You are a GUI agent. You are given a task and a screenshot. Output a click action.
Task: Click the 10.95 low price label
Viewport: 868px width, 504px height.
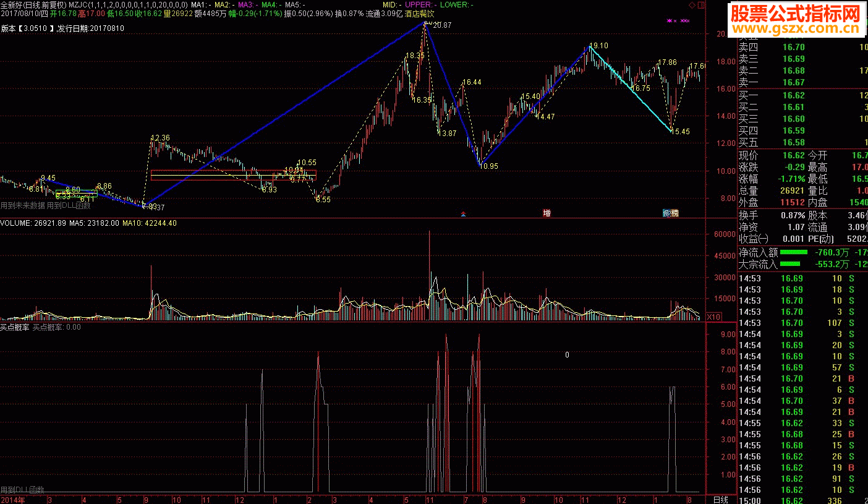pos(488,166)
